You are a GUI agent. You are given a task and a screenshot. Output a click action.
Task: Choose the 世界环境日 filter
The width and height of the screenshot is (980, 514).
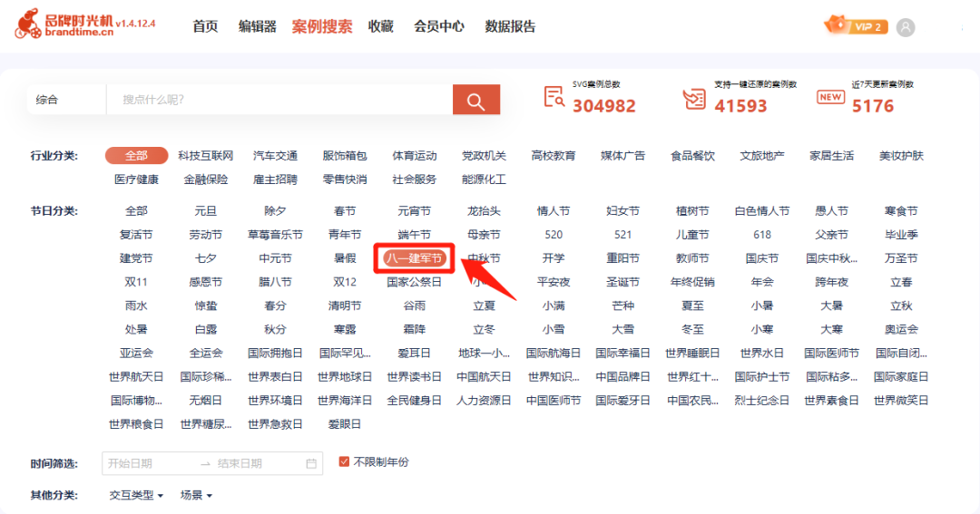tap(275, 401)
